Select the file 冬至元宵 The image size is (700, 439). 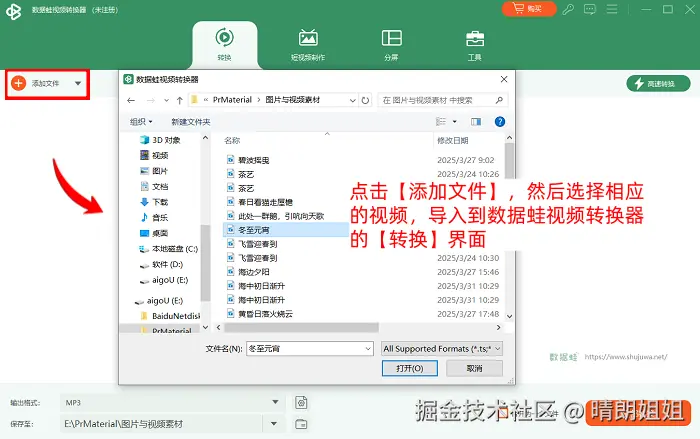[254, 230]
